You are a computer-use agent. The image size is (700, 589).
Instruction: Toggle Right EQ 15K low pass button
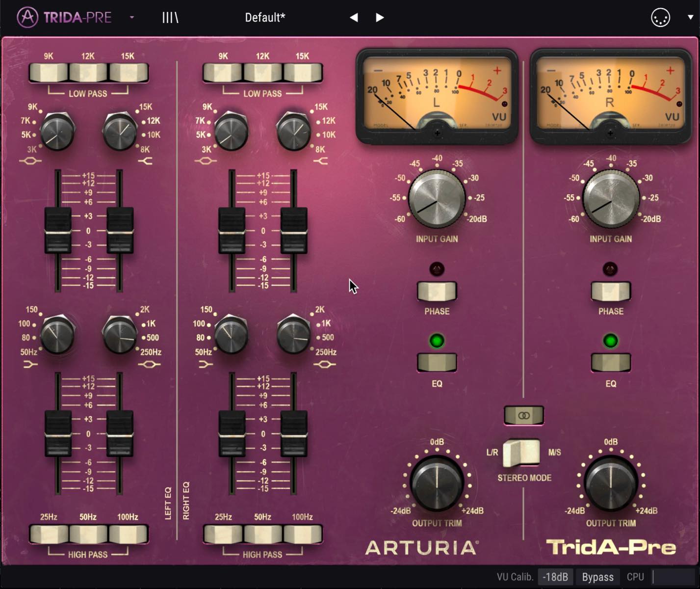303,72
